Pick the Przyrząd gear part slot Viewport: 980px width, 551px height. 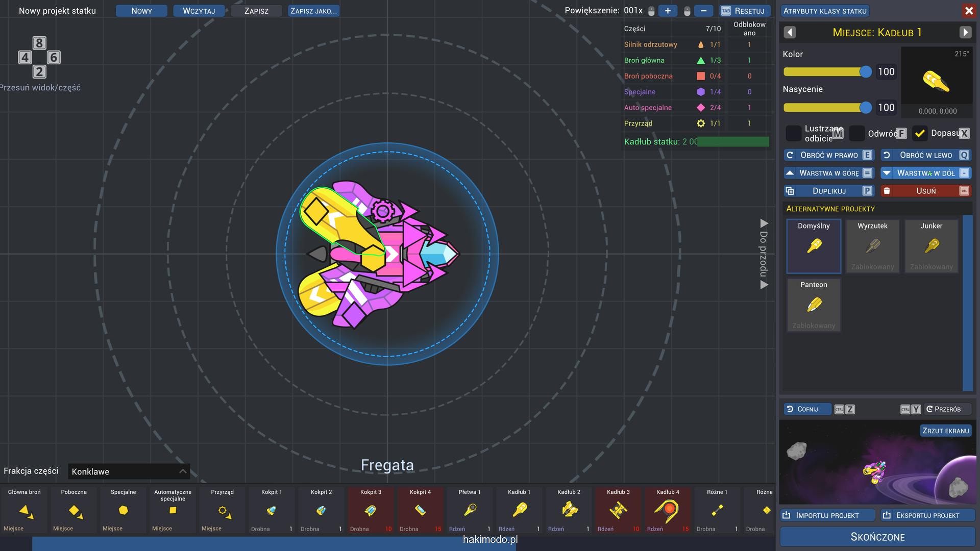point(223,510)
